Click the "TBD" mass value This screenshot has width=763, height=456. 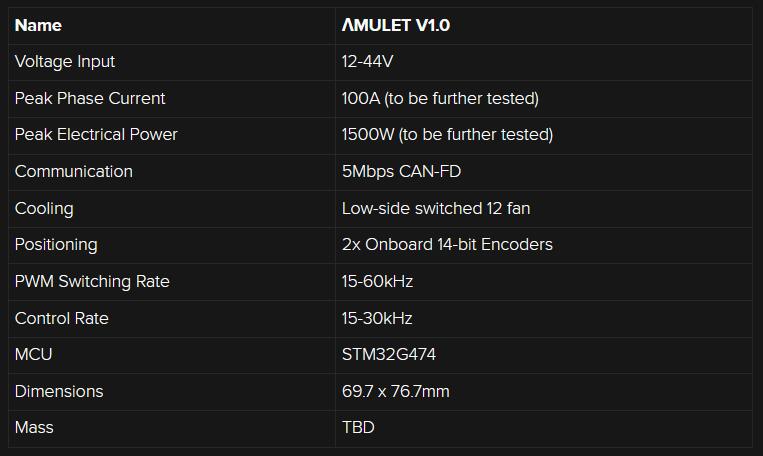click(358, 427)
